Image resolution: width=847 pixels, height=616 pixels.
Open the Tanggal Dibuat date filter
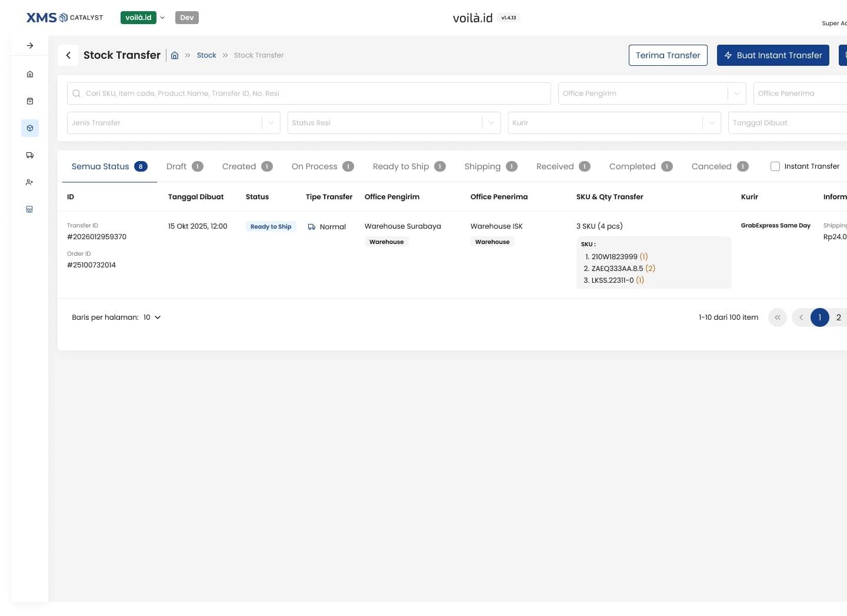point(788,123)
